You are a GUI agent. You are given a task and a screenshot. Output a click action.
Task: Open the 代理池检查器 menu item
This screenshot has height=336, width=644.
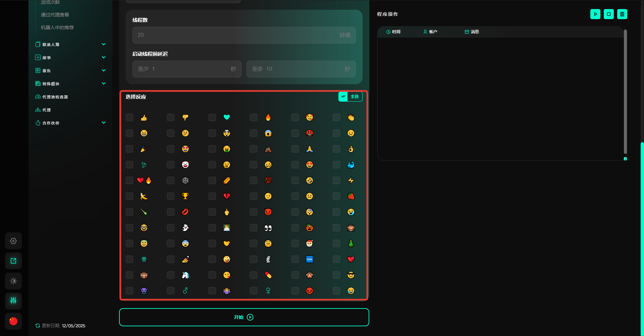[55, 97]
